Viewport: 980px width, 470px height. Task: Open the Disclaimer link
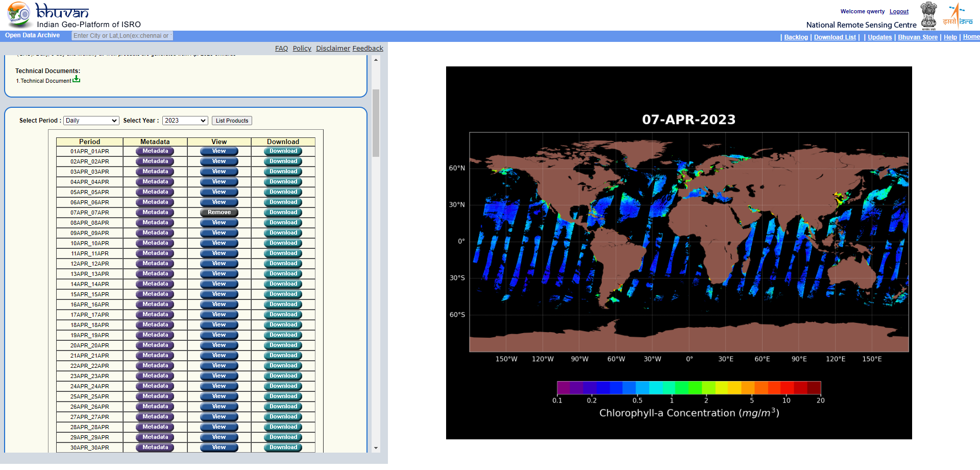333,49
